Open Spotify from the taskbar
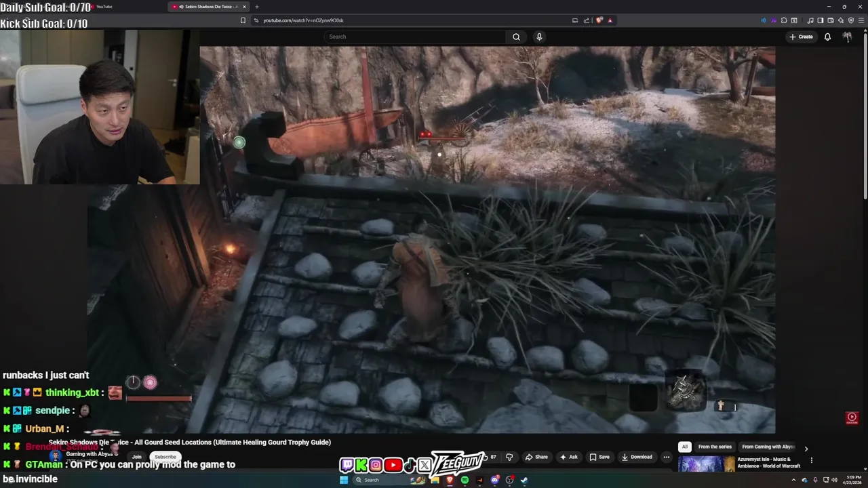The image size is (868, 488). pos(465,480)
